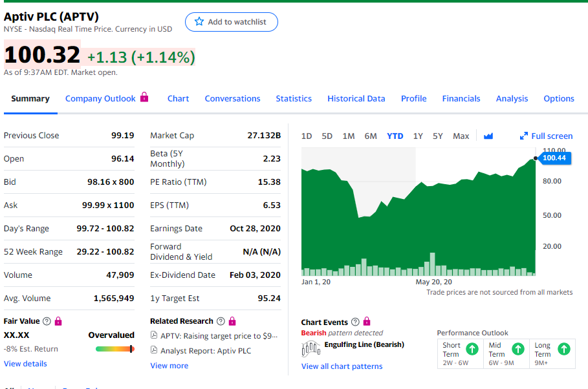Click the lock icon beside Company Outlook
Image resolution: width=588 pixels, height=389 pixels.
tap(144, 98)
